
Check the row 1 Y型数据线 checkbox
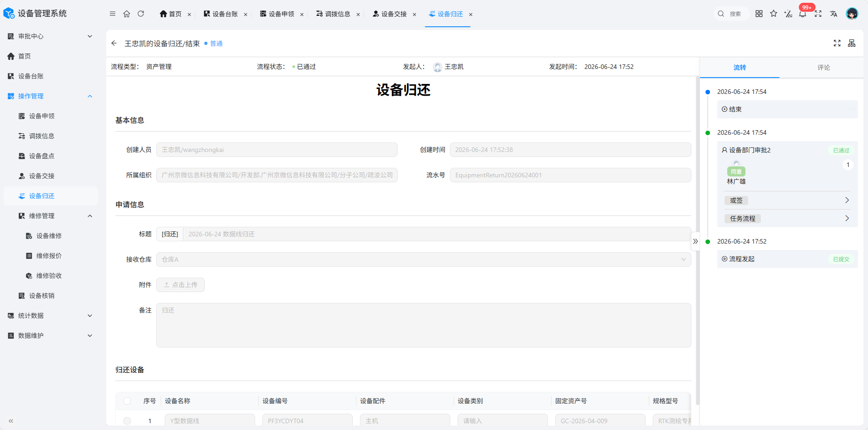click(127, 421)
